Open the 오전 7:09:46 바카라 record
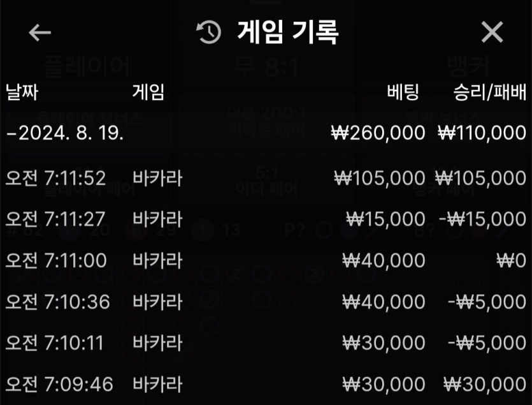This screenshot has height=405, width=532. click(266, 385)
